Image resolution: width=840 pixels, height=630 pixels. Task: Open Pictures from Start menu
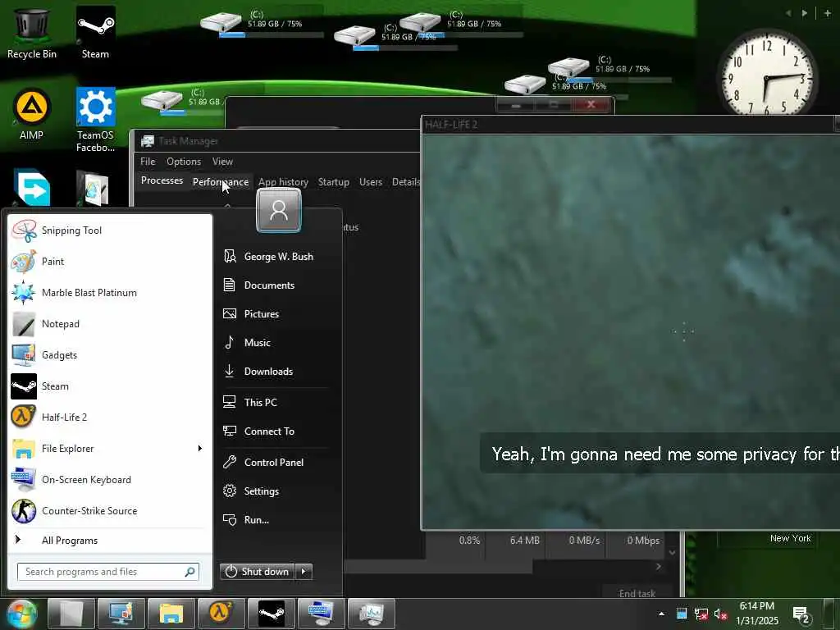click(275, 314)
